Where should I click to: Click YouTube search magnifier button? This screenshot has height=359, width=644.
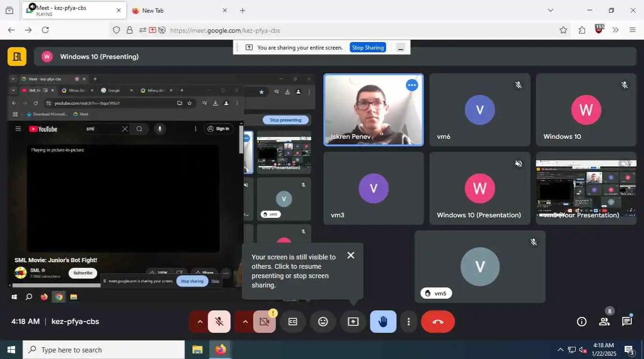click(x=139, y=129)
